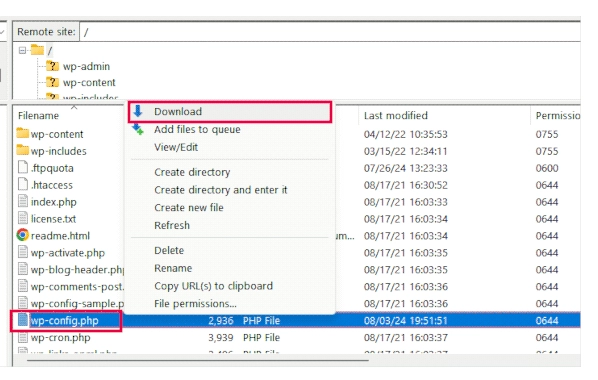Select the index.php file

[53, 202]
